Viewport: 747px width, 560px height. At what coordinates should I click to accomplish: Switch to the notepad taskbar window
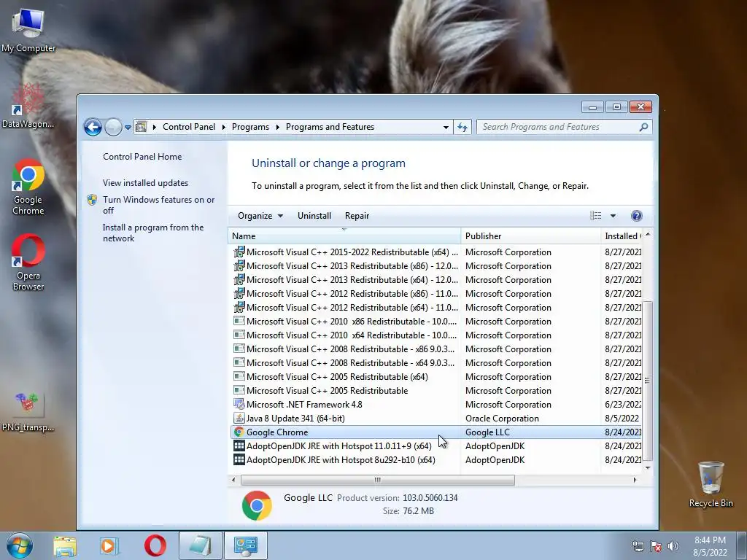[x=201, y=545]
